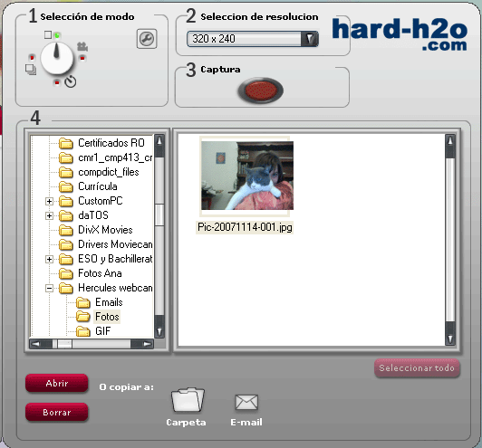Select the Fotos folder in tree

107,317
